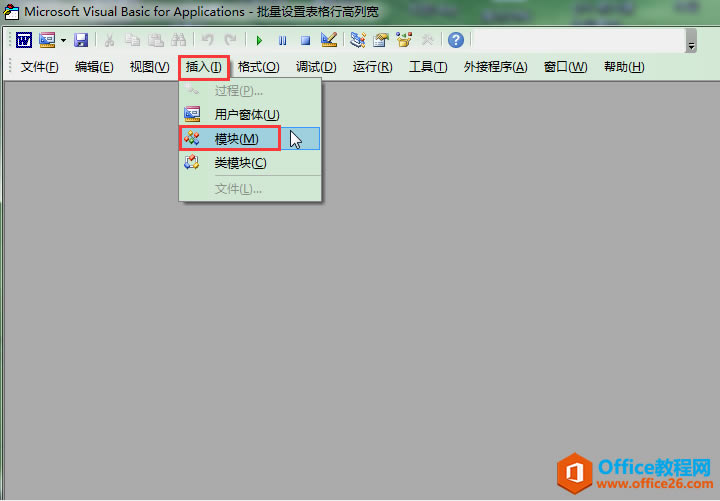Click the VBA title bar application icon
Image resolution: width=720 pixels, height=501 pixels.
tap(11, 11)
